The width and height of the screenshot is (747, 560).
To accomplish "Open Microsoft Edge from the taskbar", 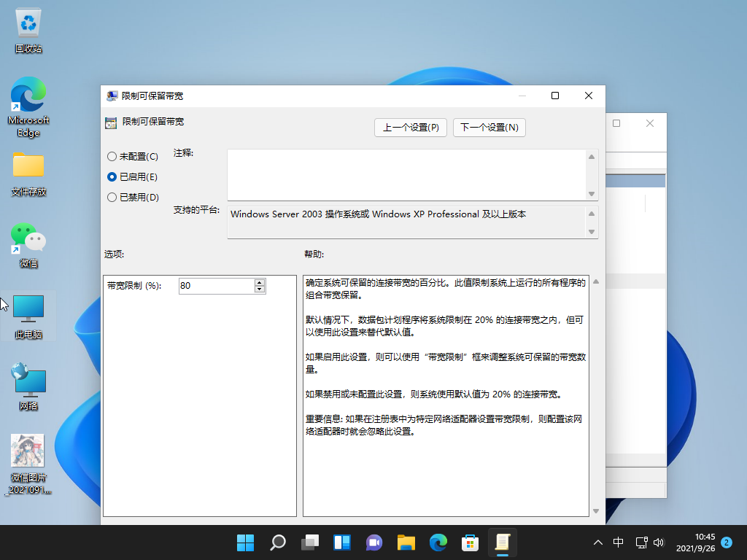I will (438, 542).
